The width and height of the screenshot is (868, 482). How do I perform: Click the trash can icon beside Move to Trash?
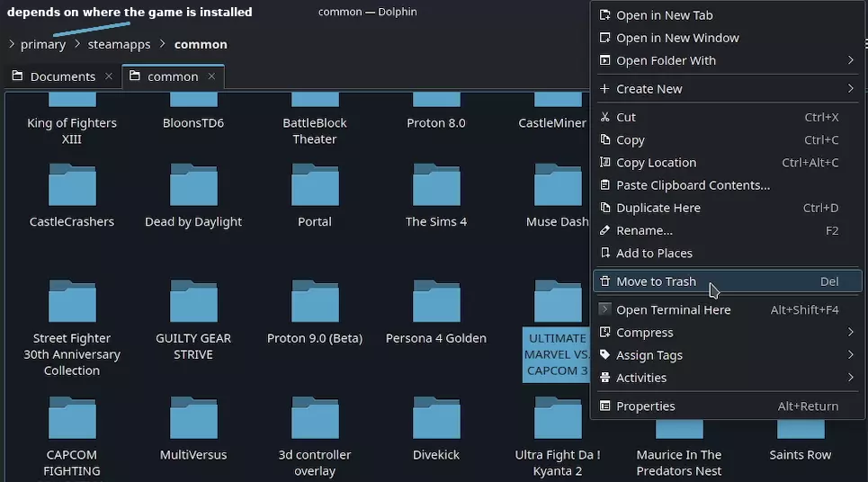pyautogui.click(x=605, y=281)
